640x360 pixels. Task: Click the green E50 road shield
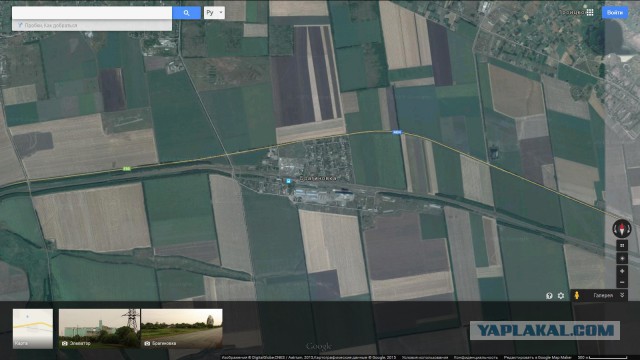127,169
